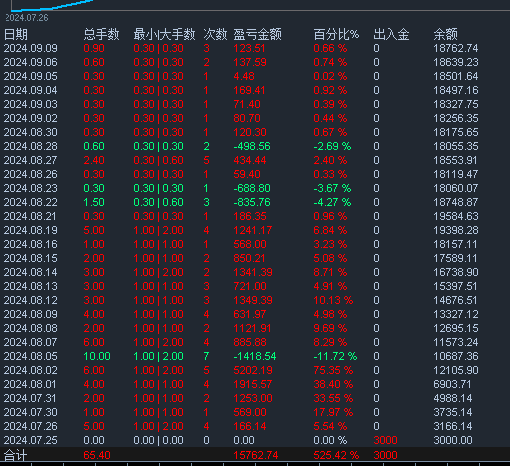The height and width of the screenshot is (466, 510).
Task: Click the 5202.19 profit value
Action: click(x=253, y=370)
